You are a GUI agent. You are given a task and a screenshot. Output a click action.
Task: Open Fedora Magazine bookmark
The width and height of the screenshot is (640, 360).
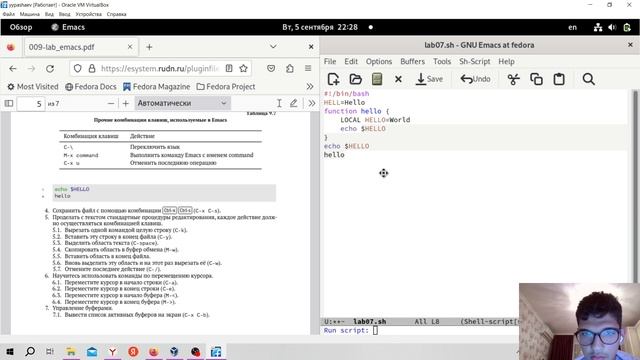pyautogui.click(x=156, y=87)
